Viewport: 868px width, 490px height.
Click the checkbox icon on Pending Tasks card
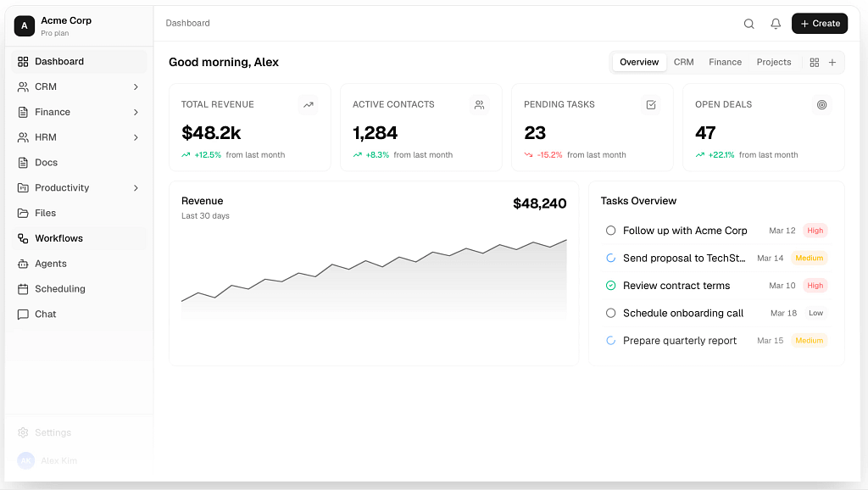(651, 104)
